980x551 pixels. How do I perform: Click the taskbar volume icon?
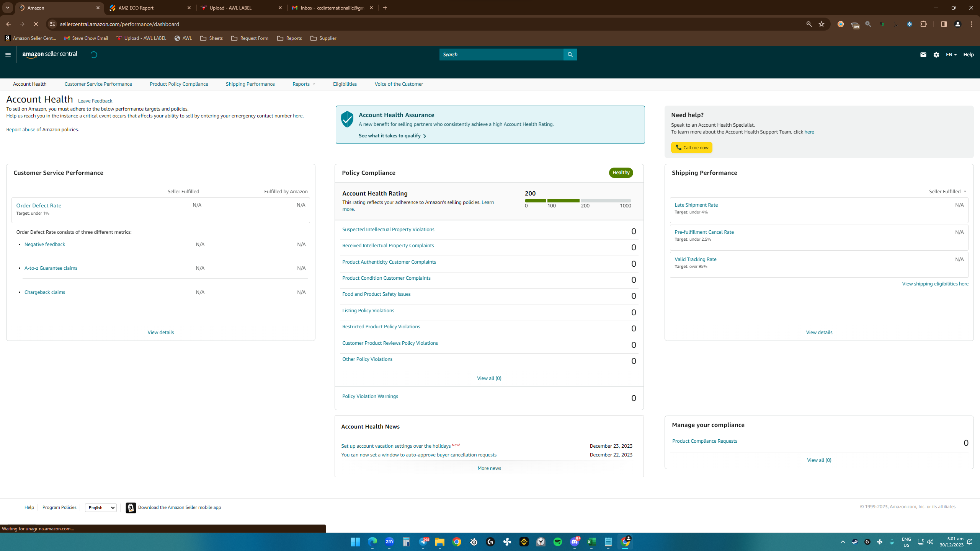point(930,542)
